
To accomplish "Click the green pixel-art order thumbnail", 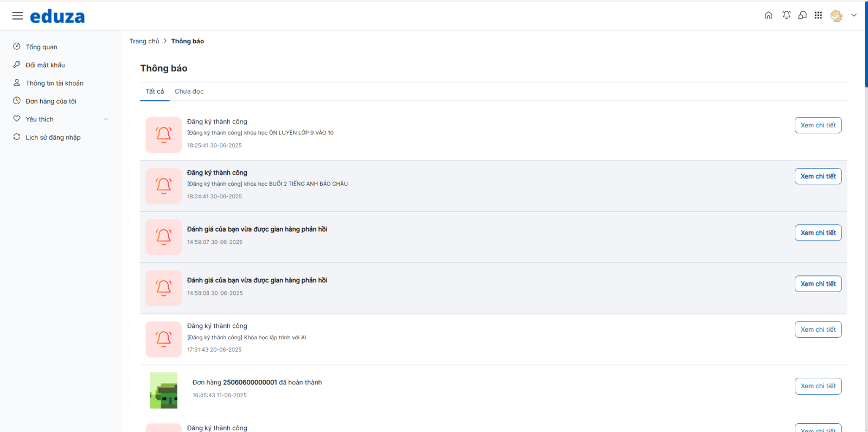I will tap(164, 390).
